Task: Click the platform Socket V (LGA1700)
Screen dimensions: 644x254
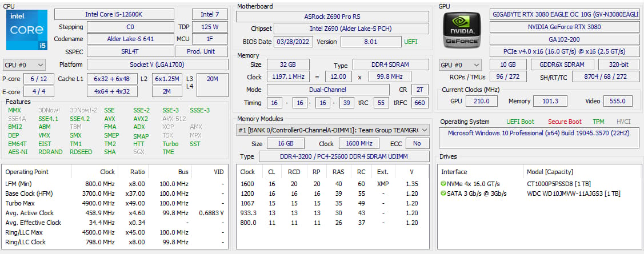Action: tap(158, 64)
